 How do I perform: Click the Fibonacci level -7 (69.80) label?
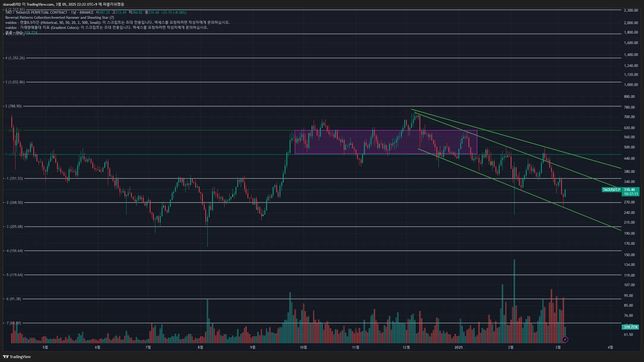click(13, 323)
